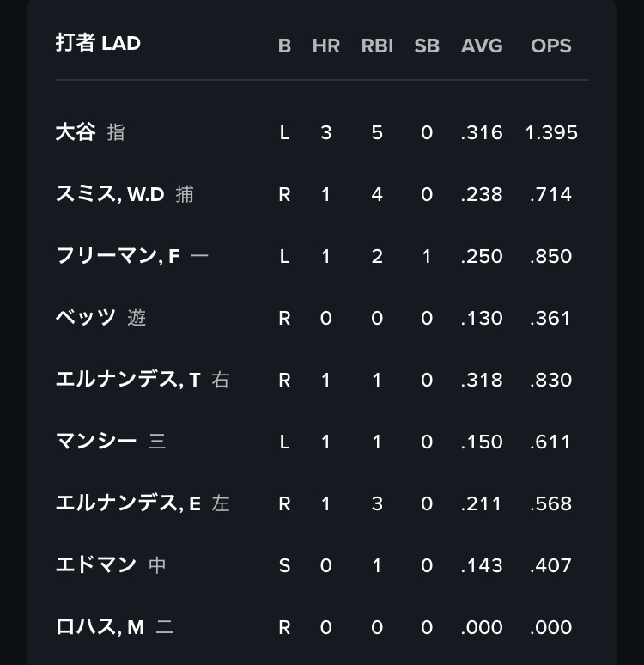Click the SB column header
The height and width of the screenshot is (665, 644).
click(x=427, y=46)
